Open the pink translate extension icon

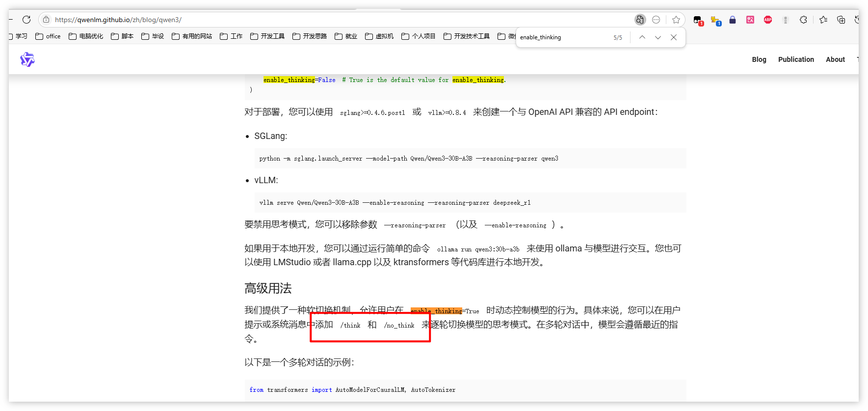[x=750, y=20]
